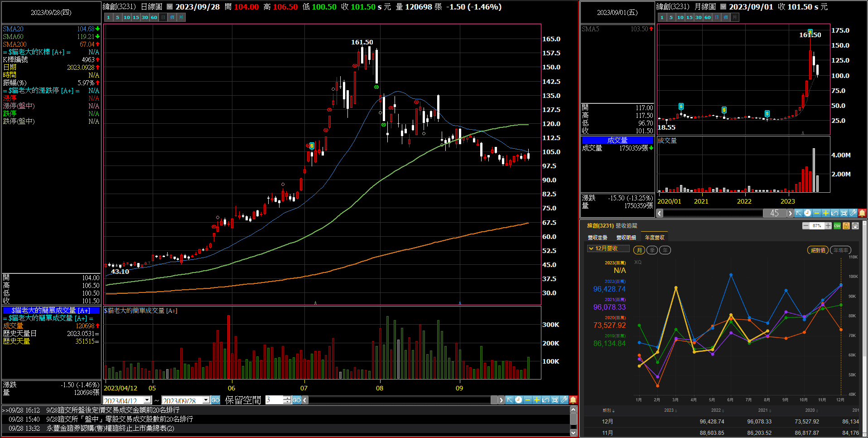
Task: Click the printer icon in revenue panel
Action: pyautogui.click(x=855, y=226)
